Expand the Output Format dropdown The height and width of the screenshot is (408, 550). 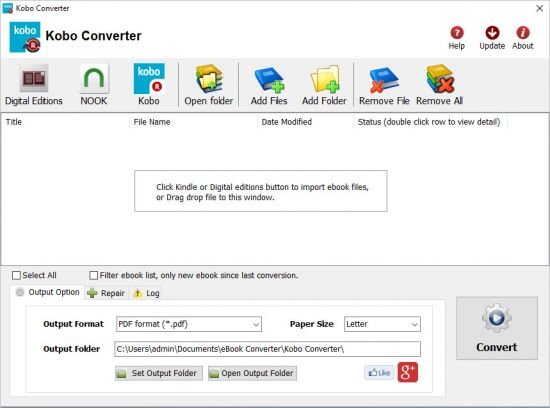pos(189,324)
